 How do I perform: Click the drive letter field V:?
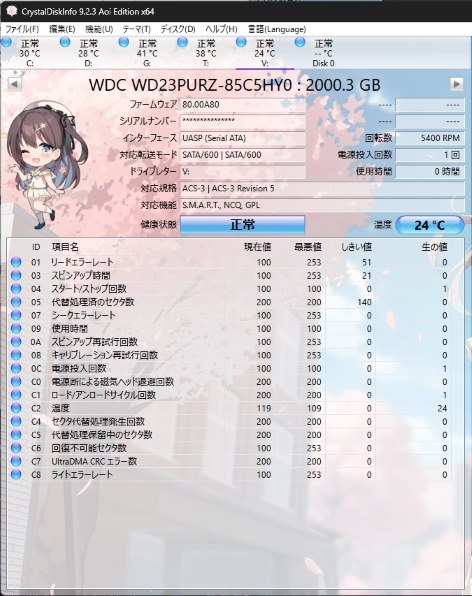[x=242, y=171]
